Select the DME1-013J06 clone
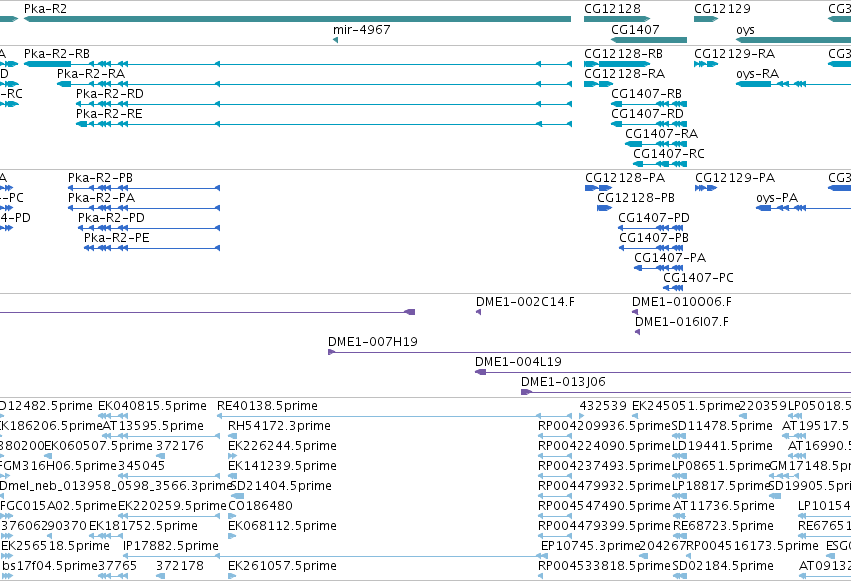This screenshot has width=851, height=581. point(686,393)
